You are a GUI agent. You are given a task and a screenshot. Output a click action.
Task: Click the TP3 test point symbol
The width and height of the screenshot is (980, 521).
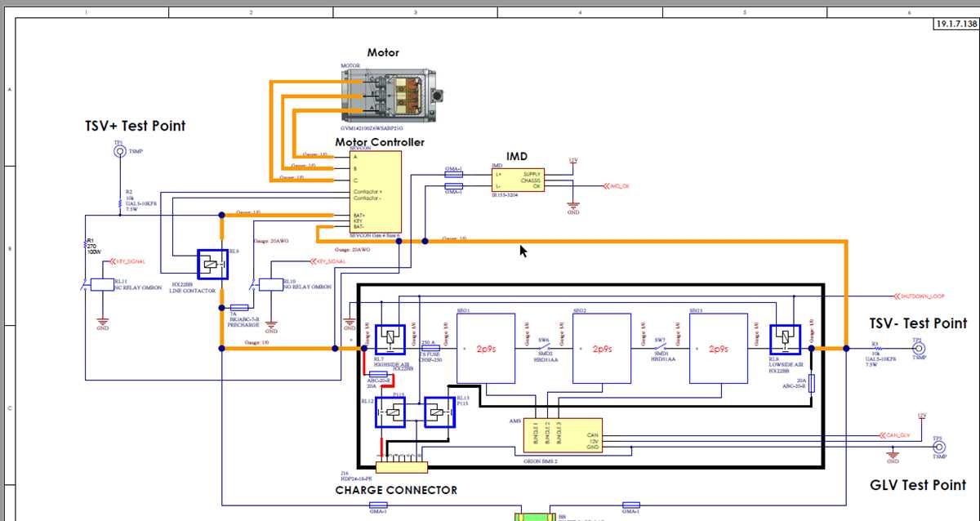click(x=938, y=448)
